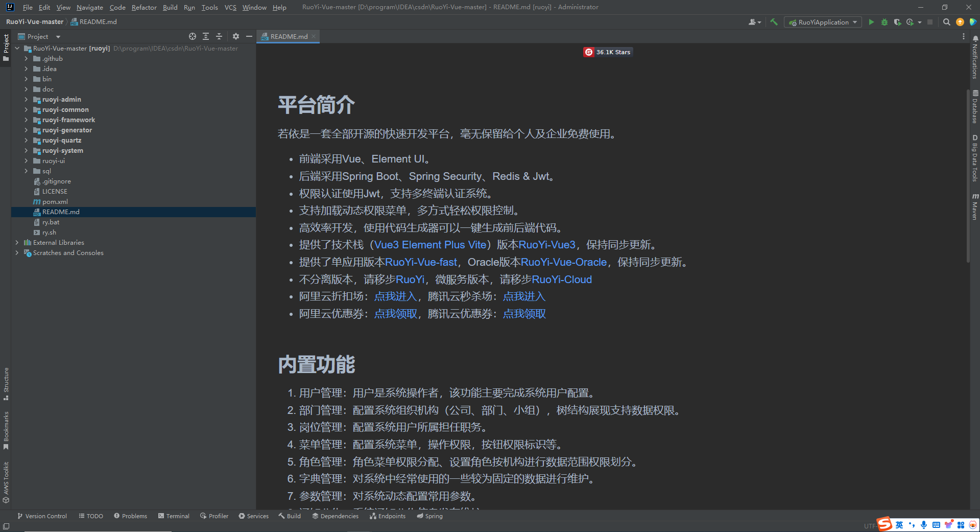Collapse the RuoYi-Vue-master root node
980x532 pixels.
(17, 48)
